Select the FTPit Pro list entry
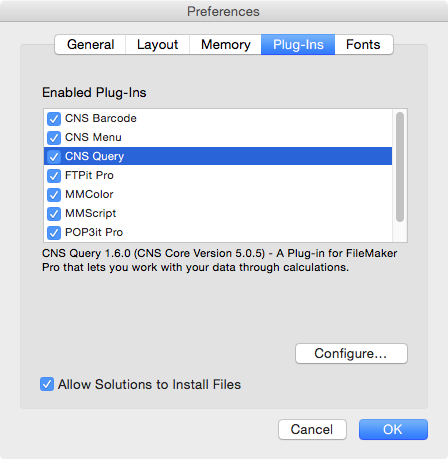The image size is (448, 459). (218, 175)
